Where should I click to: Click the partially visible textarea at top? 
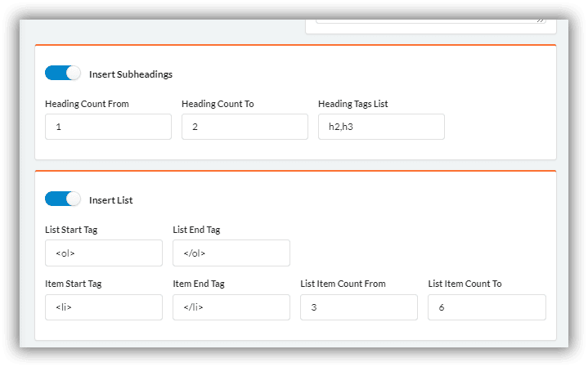click(x=431, y=21)
